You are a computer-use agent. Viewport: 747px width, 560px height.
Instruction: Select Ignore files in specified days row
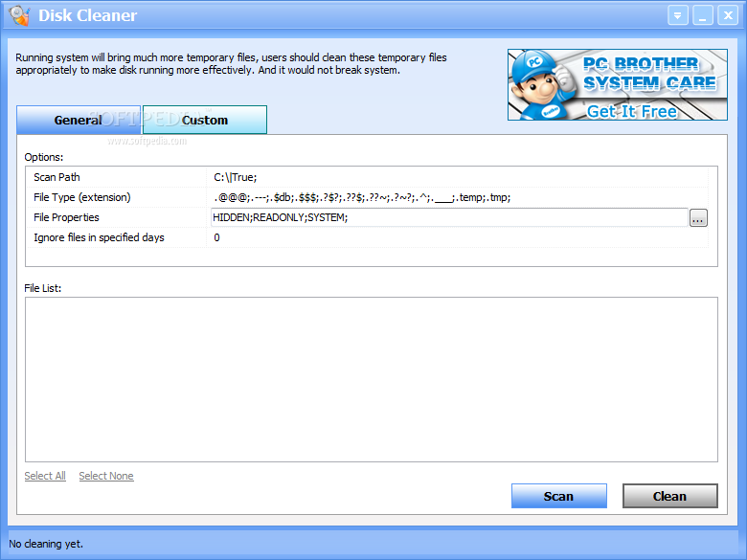tap(367, 237)
